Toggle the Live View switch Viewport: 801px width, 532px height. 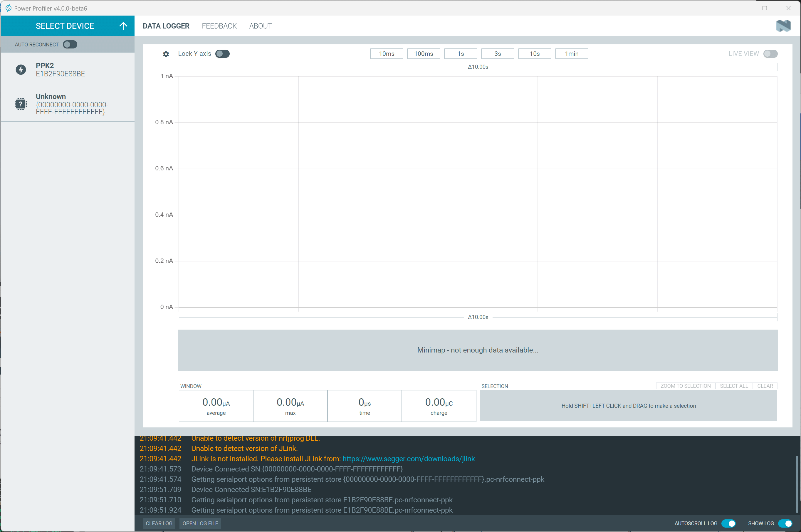click(x=770, y=53)
